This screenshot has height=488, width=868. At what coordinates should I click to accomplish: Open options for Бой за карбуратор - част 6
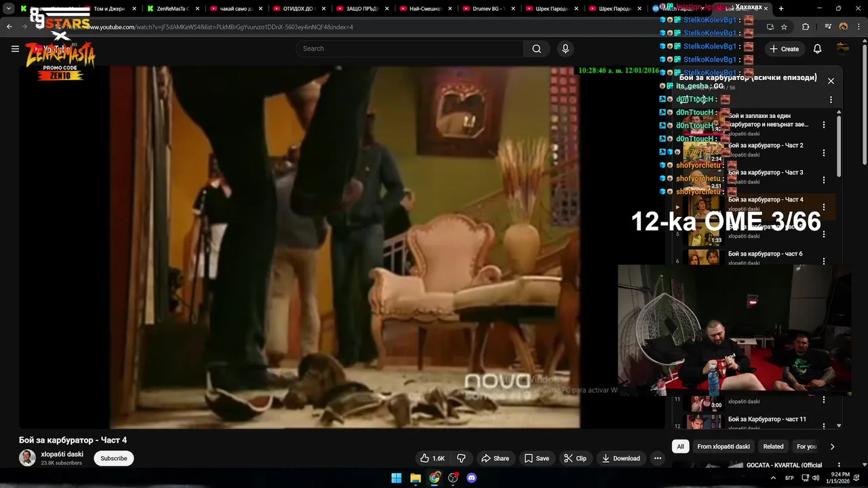pos(824,261)
